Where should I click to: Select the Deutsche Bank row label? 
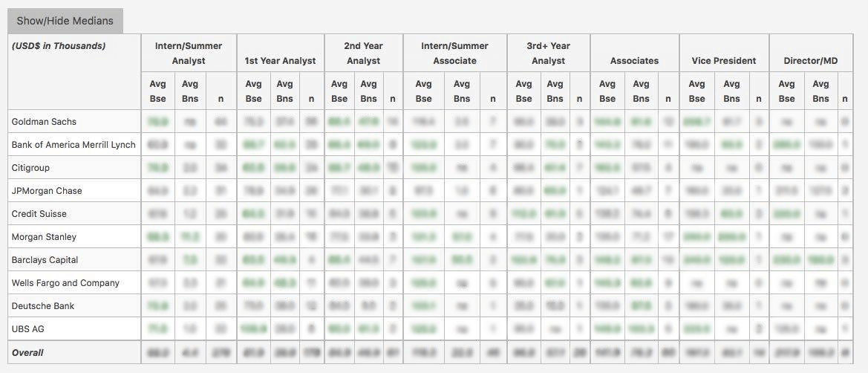(43, 305)
